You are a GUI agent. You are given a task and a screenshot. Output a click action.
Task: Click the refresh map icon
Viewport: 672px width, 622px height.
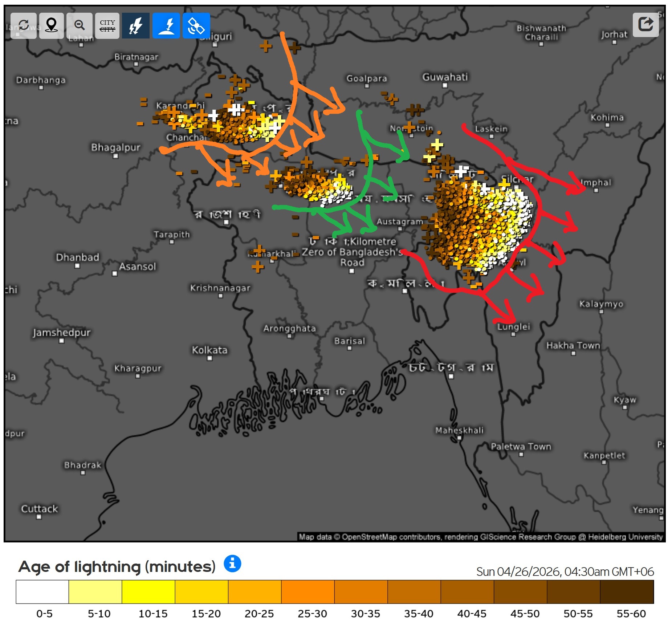click(x=24, y=25)
